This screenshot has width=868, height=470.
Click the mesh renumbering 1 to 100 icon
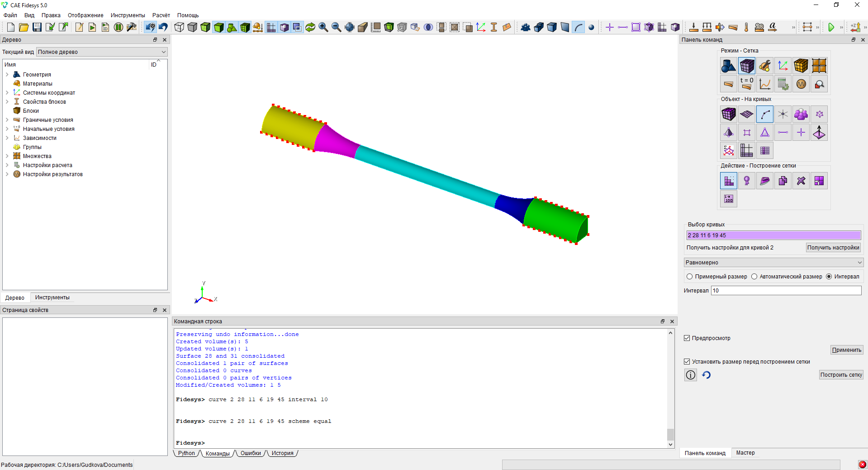click(729, 199)
